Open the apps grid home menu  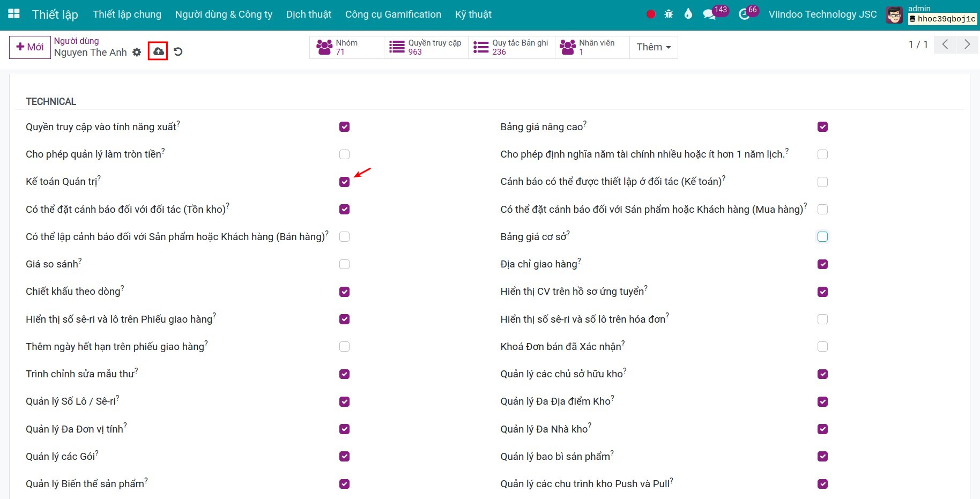14,14
